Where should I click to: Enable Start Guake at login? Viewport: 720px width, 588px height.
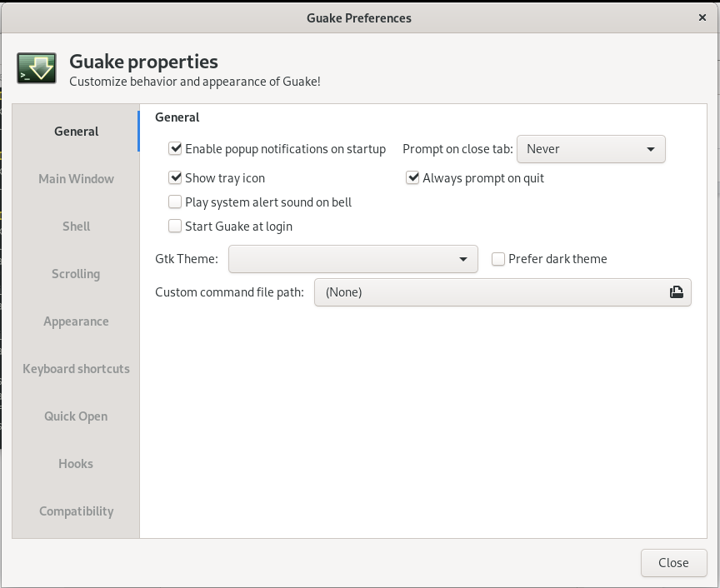coord(176,226)
